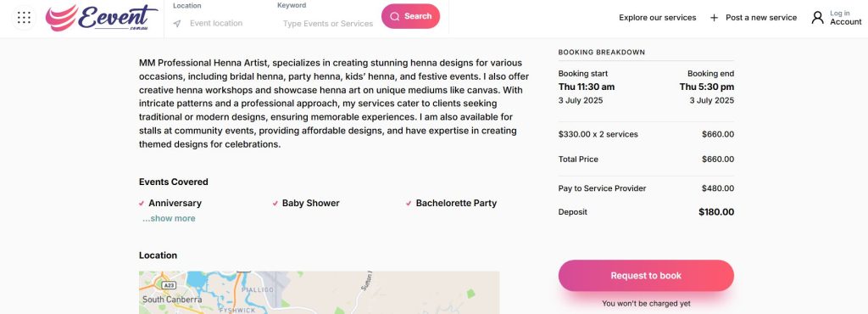The height and width of the screenshot is (314, 868).
Task: Click the plus icon beside Post a new service
Action: (714, 18)
